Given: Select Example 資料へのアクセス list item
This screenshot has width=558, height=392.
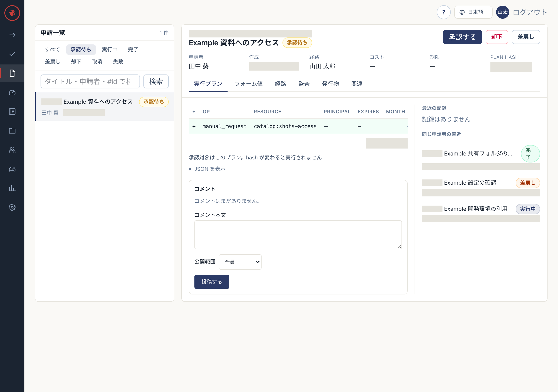Looking at the screenshot, I should pyautogui.click(x=105, y=106).
